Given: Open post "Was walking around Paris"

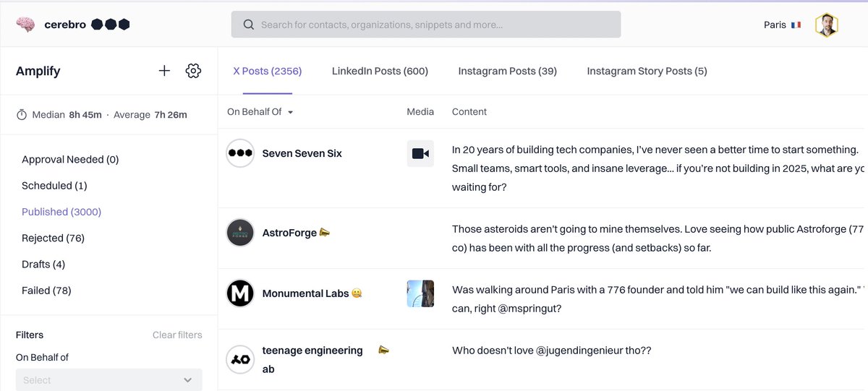Looking at the screenshot, I should (658, 299).
